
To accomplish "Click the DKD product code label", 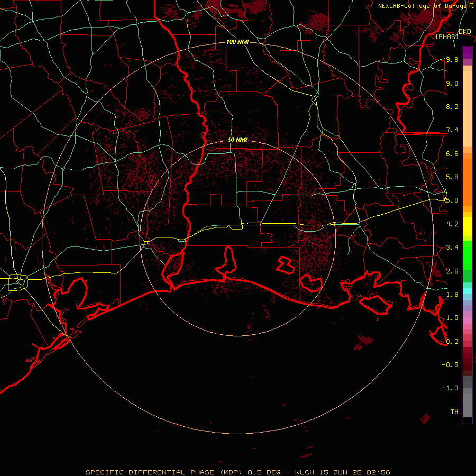I will (464, 31).
